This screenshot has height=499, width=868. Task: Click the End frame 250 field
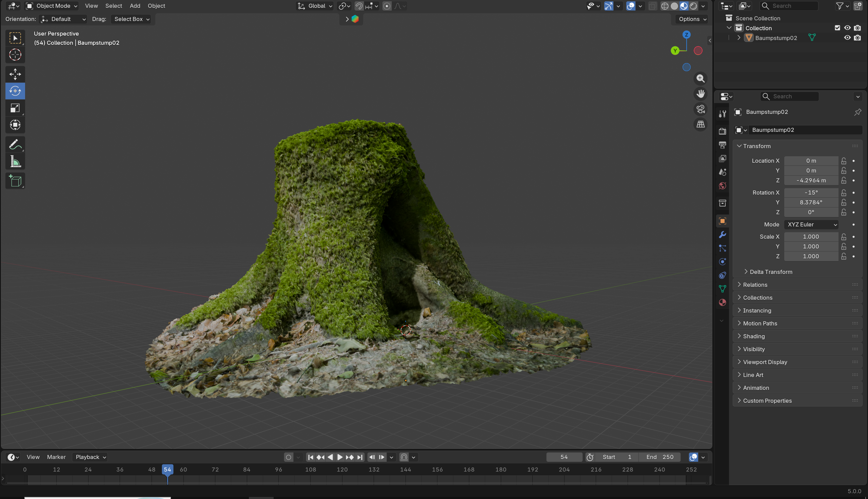659,457
